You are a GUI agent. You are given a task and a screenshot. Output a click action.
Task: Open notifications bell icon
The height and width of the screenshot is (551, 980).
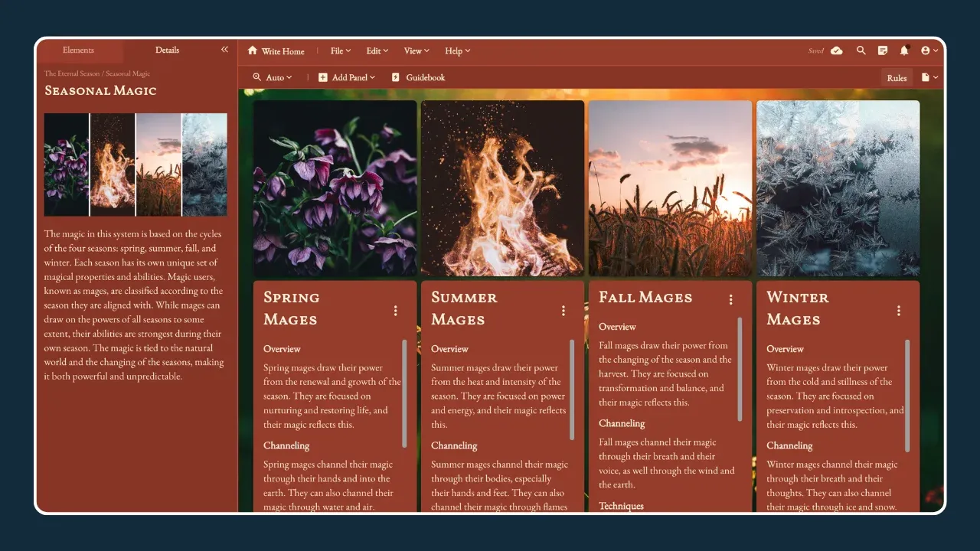coord(904,51)
